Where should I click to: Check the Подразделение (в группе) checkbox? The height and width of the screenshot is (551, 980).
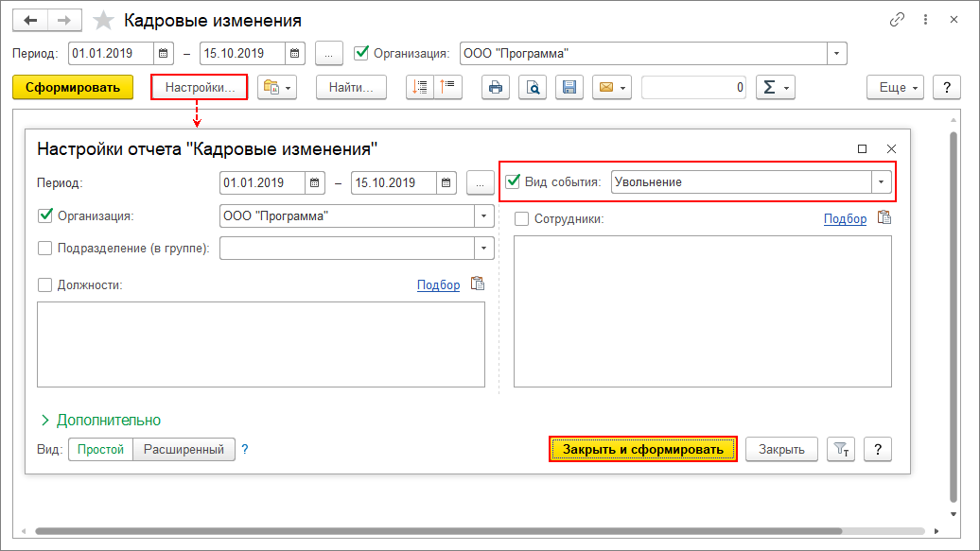point(44,249)
